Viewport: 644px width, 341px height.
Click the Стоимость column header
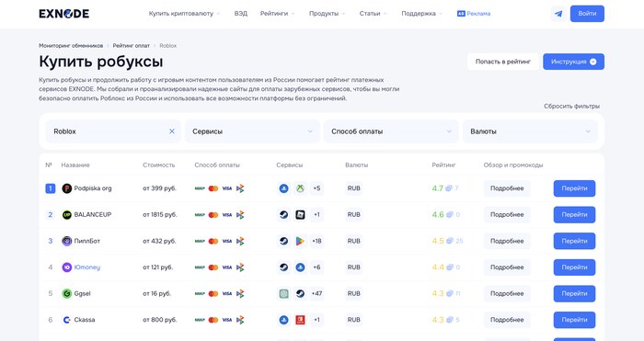coord(159,165)
